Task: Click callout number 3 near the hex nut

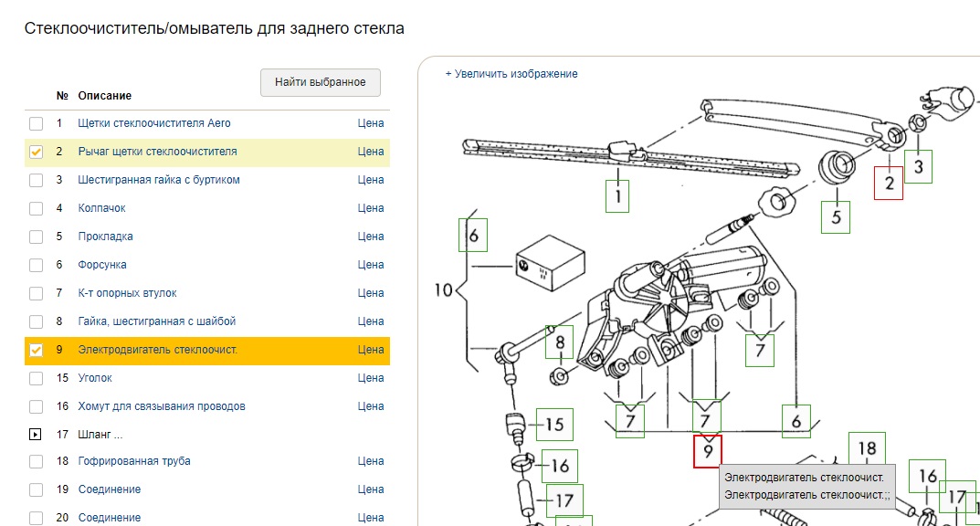Action: (x=918, y=166)
